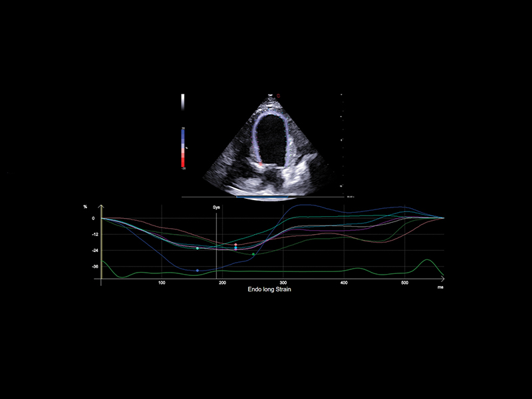Image resolution: width=532 pixels, height=399 pixels.
Task: Click the '300' time axis label
Action: pyautogui.click(x=283, y=283)
